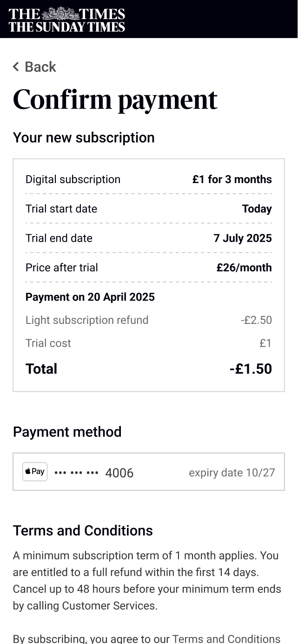Click the £1 for 3 months offer text
This screenshot has width=298, height=644.
(232, 179)
